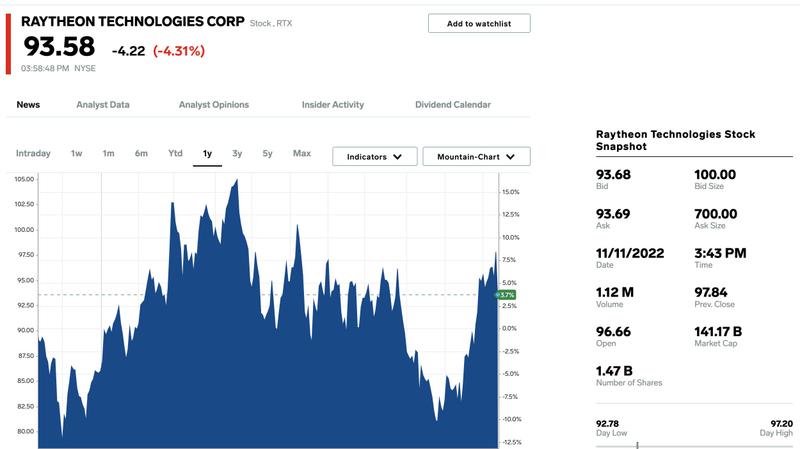Screen dimensions: 800x449
Task: Click the Stock, RTX ticker label
Action: pyautogui.click(x=271, y=23)
